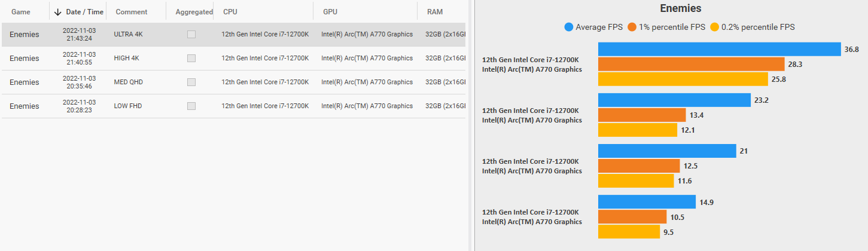The height and width of the screenshot is (251, 868).
Task: Toggle the Average FPS legend dot
Action: (x=569, y=27)
